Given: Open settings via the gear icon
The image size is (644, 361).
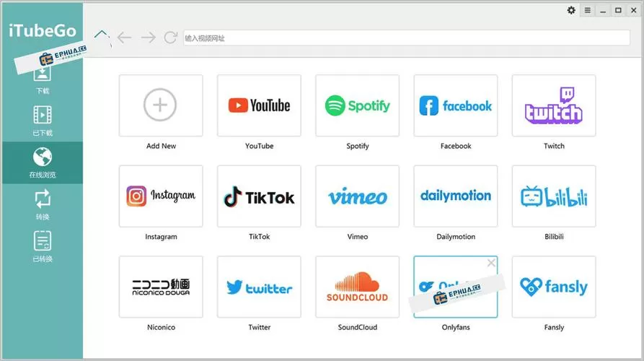Looking at the screenshot, I should (571, 10).
